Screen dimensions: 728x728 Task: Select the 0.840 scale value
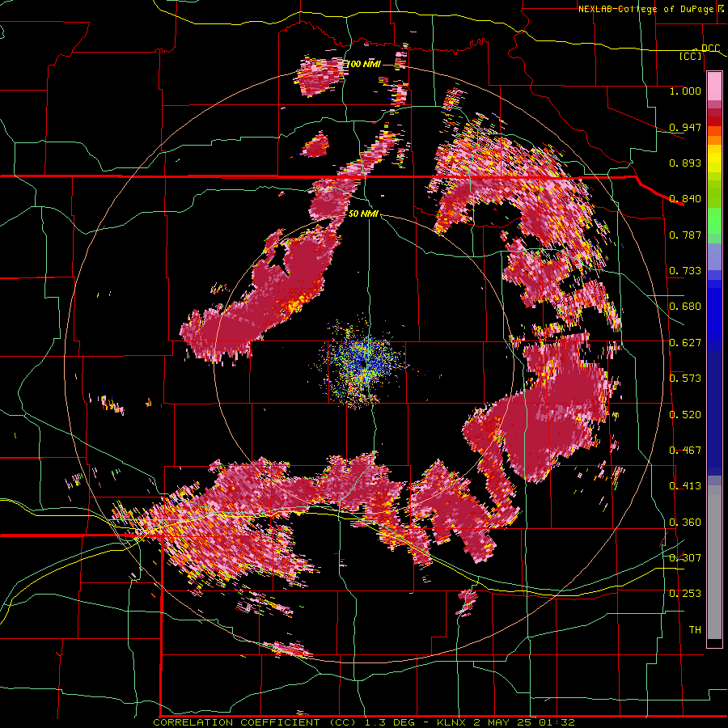click(685, 199)
